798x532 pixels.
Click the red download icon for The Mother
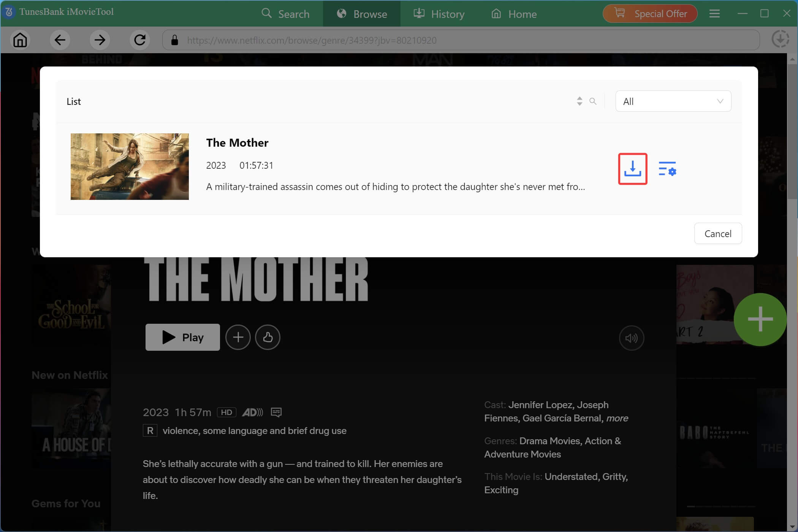[x=632, y=169]
